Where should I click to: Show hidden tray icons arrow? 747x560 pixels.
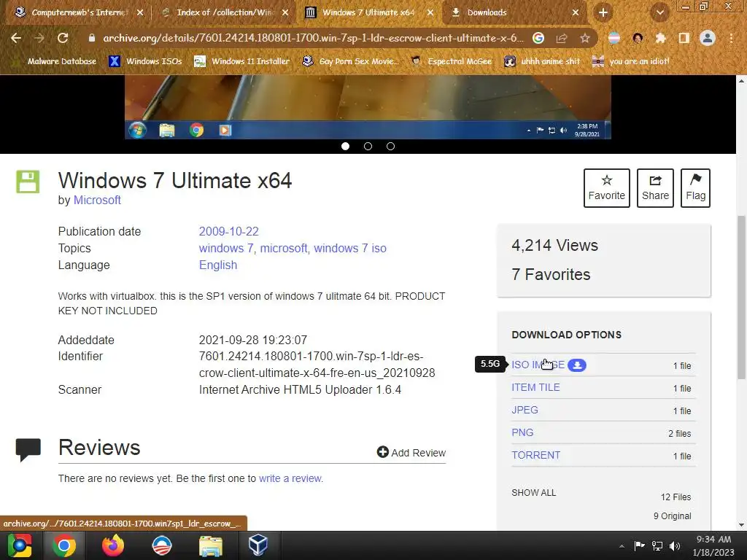622,546
